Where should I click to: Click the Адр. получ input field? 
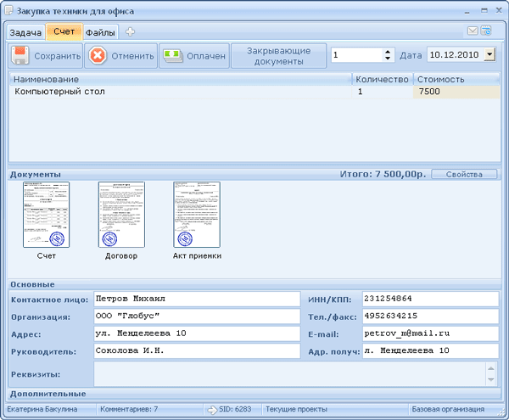point(430,351)
